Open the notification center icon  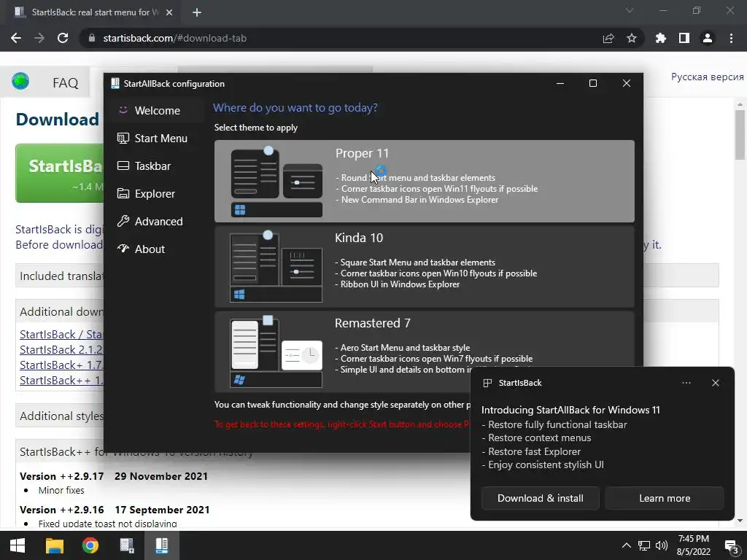731,546
